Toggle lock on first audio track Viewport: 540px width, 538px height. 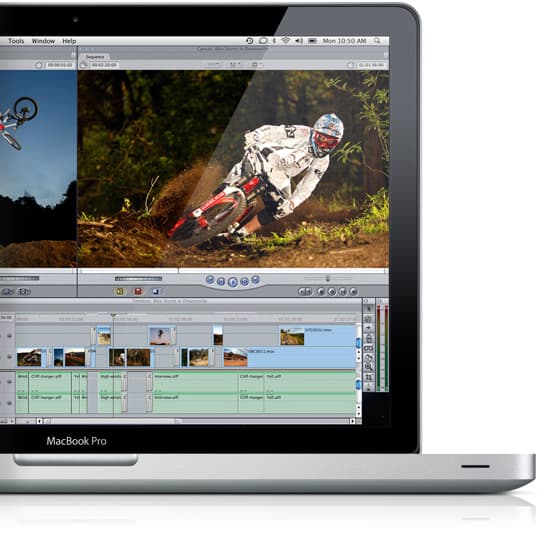point(9,382)
